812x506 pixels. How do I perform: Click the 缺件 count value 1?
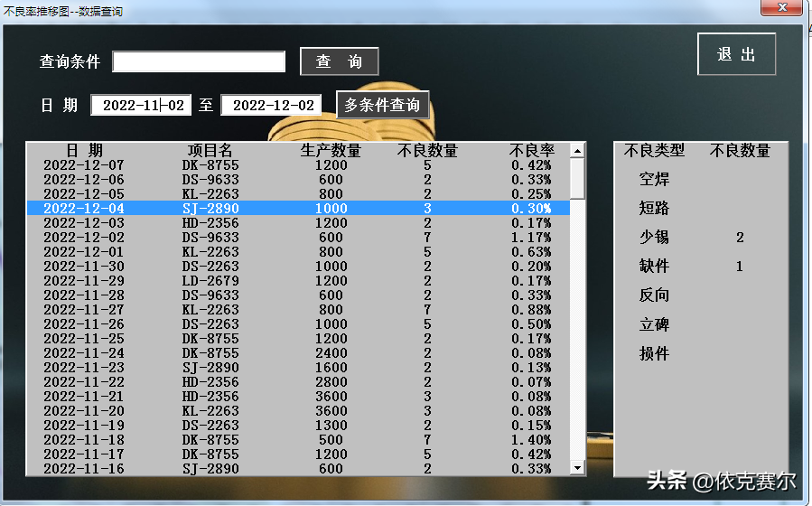(x=740, y=267)
